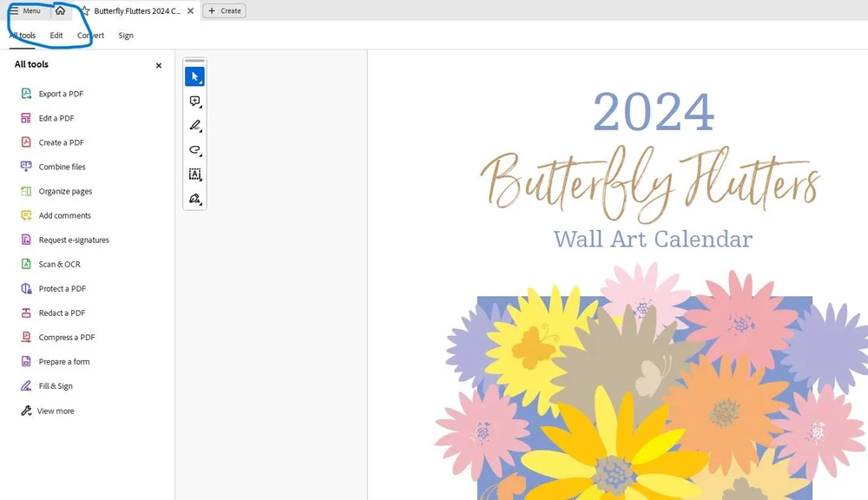The image size is (868, 500).
Task: Click the Redact a PDF icon
Action: coord(26,312)
